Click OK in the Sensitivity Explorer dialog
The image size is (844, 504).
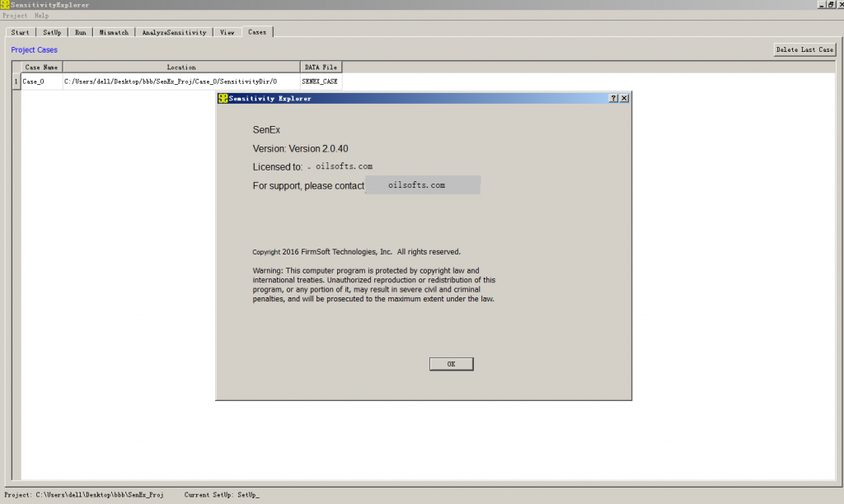[x=451, y=364]
